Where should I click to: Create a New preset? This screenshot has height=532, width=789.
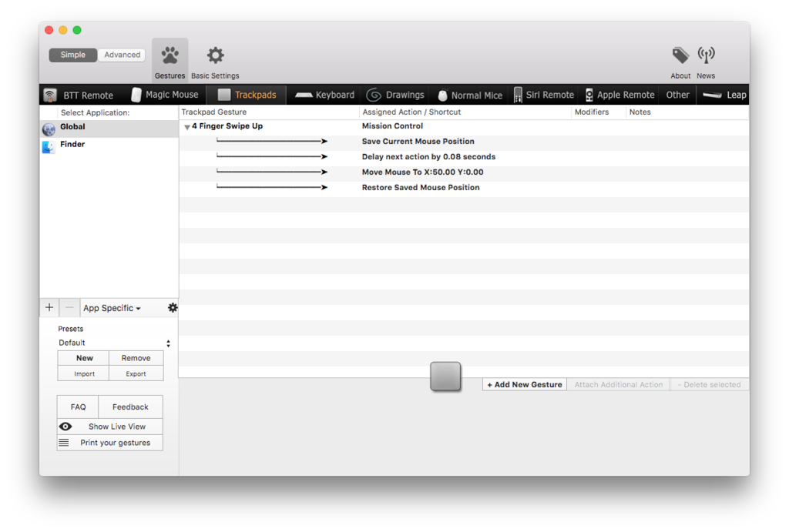click(84, 358)
